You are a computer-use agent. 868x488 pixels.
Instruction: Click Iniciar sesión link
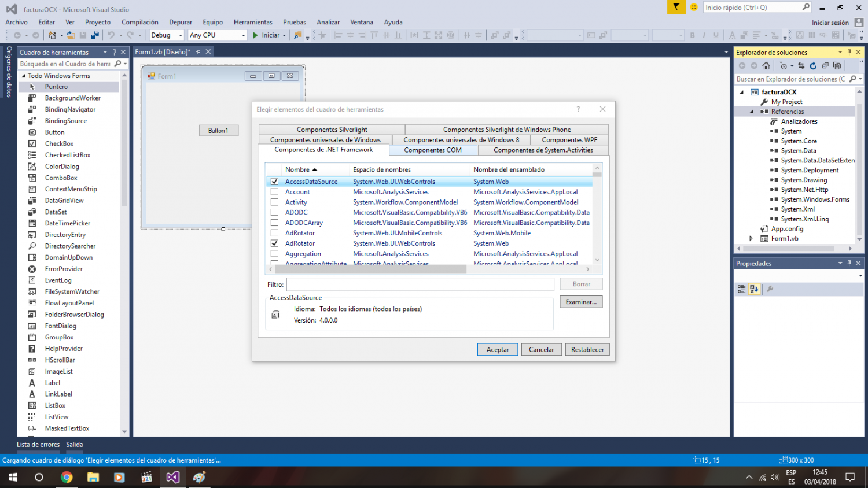tap(830, 23)
